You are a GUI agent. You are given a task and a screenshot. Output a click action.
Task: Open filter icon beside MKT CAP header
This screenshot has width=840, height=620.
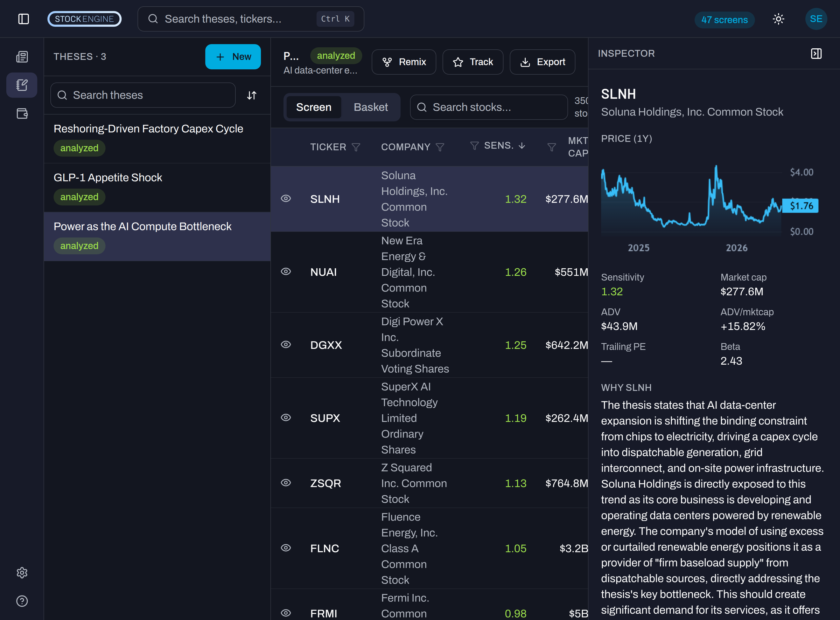point(552,147)
